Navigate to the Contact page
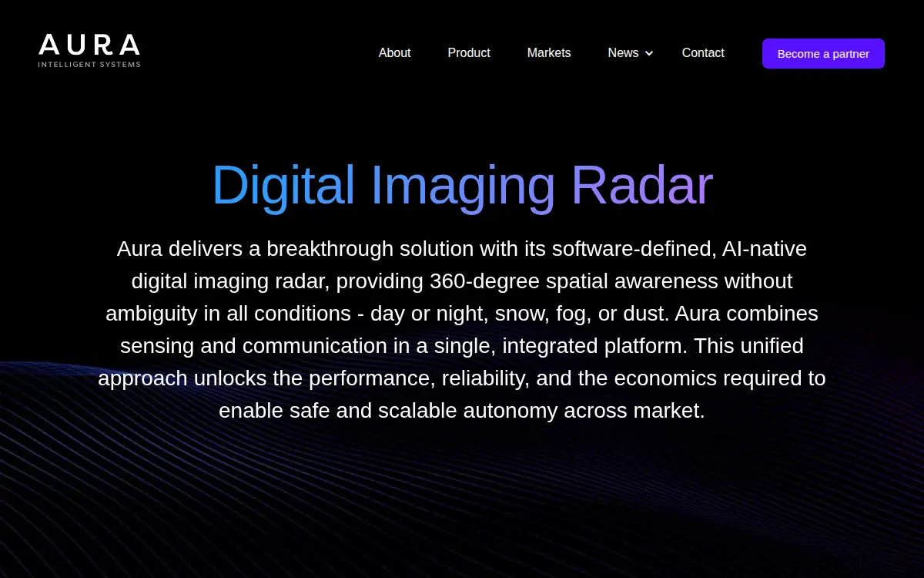The image size is (924, 578). pyautogui.click(x=703, y=53)
